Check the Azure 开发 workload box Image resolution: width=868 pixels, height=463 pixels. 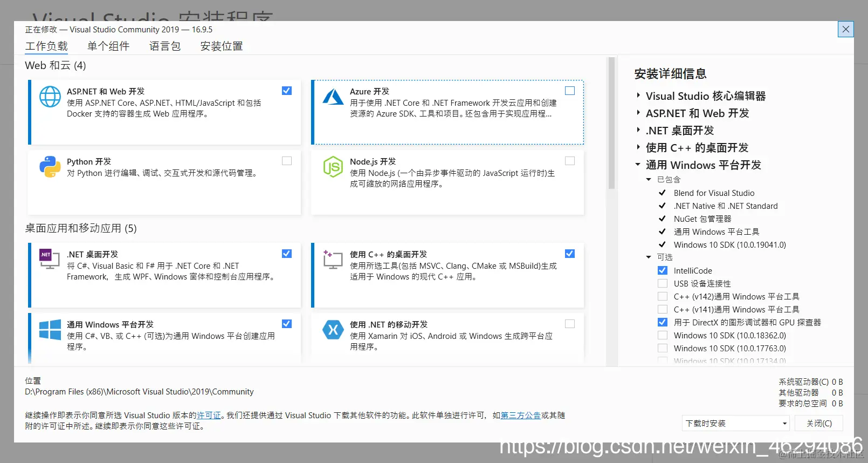point(570,91)
